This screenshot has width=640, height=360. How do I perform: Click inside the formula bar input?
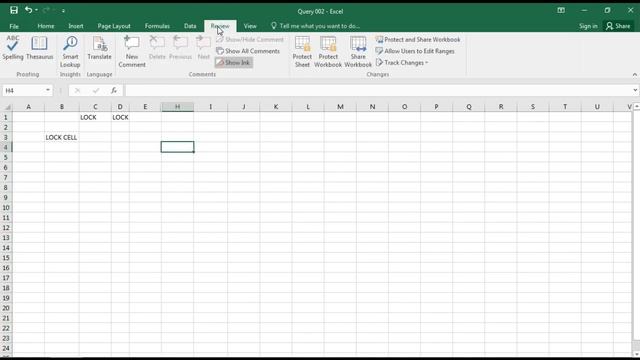pos(378,90)
